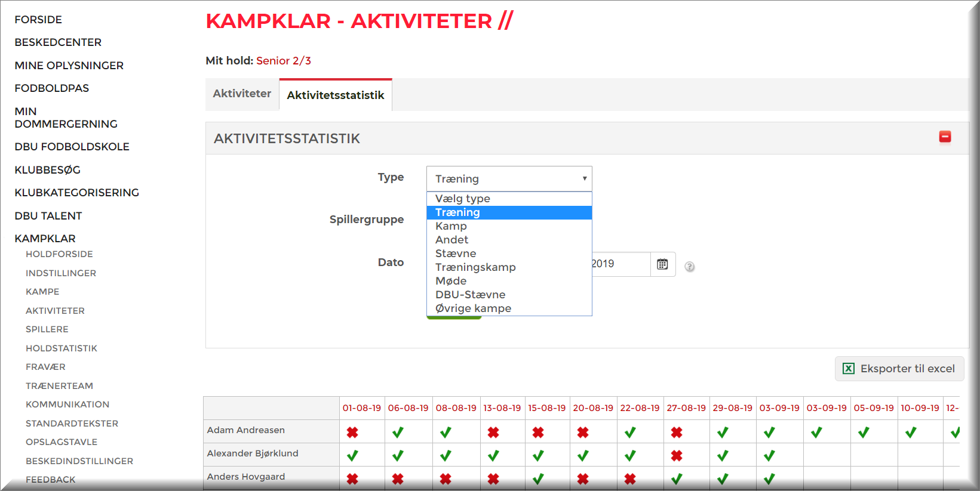This screenshot has width=980, height=491.
Task: Click Anders Hovgaard's green check for 15-08-19
Action: click(x=538, y=479)
